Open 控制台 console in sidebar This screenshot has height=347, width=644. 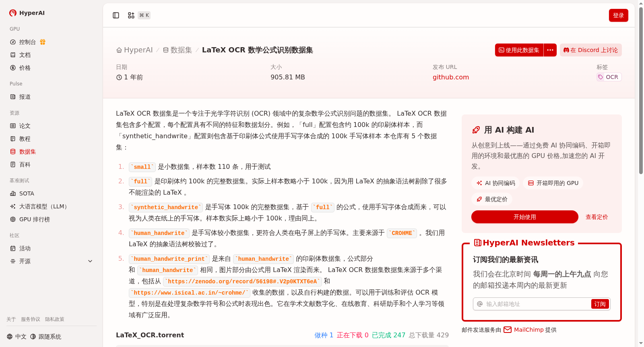click(x=27, y=42)
